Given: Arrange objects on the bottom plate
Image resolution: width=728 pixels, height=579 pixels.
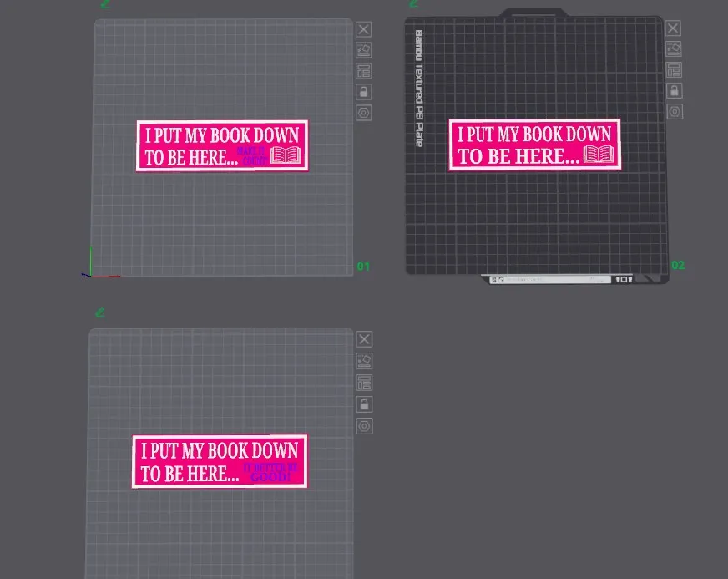Looking at the screenshot, I should (x=364, y=383).
